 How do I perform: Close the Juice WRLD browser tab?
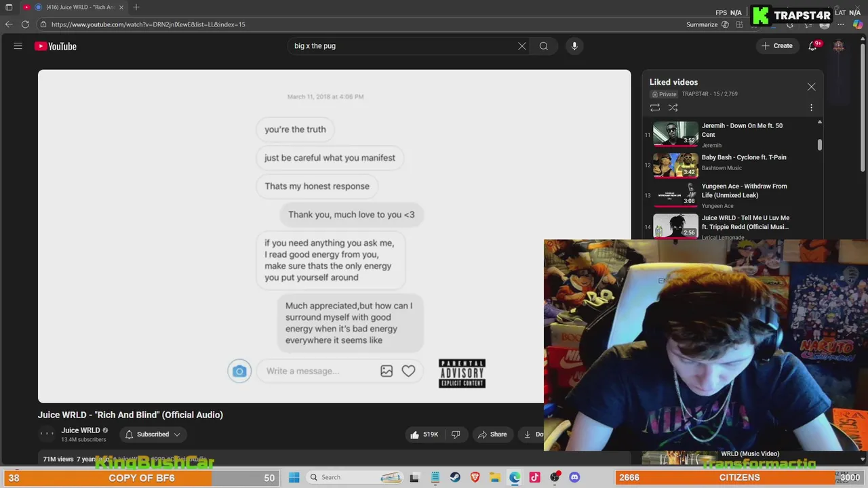coord(121,7)
